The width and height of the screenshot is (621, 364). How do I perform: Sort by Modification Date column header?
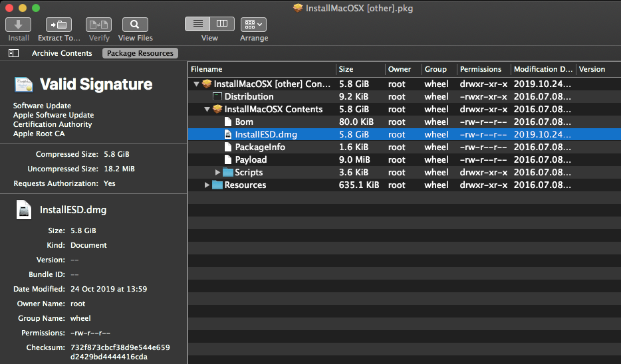coord(543,69)
